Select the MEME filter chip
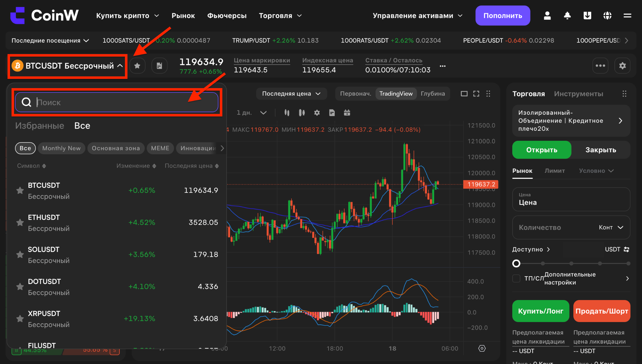This screenshot has width=642, height=364. (160, 148)
